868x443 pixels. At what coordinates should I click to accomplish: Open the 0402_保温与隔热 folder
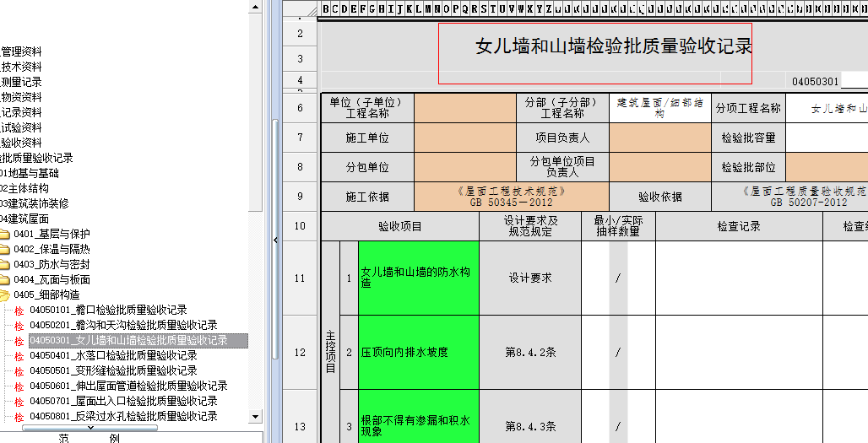pyautogui.click(x=51, y=249)
